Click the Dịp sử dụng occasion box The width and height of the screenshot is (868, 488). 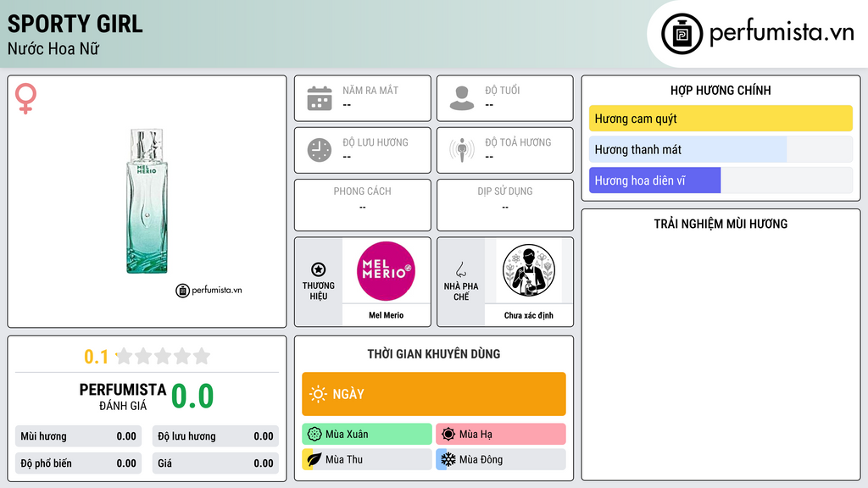(505, 205)
